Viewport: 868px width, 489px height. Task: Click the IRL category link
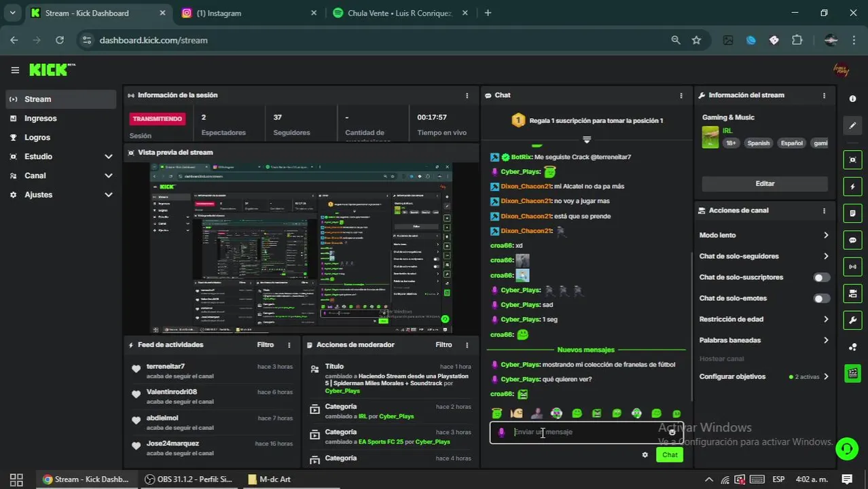[x=727, y=131]
